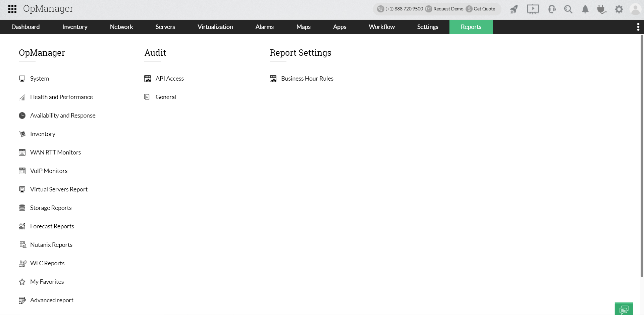Click the vertical page scrollbar
Image resolution: width=644 pixels, height=315 pixels.
tap(642, 156)
